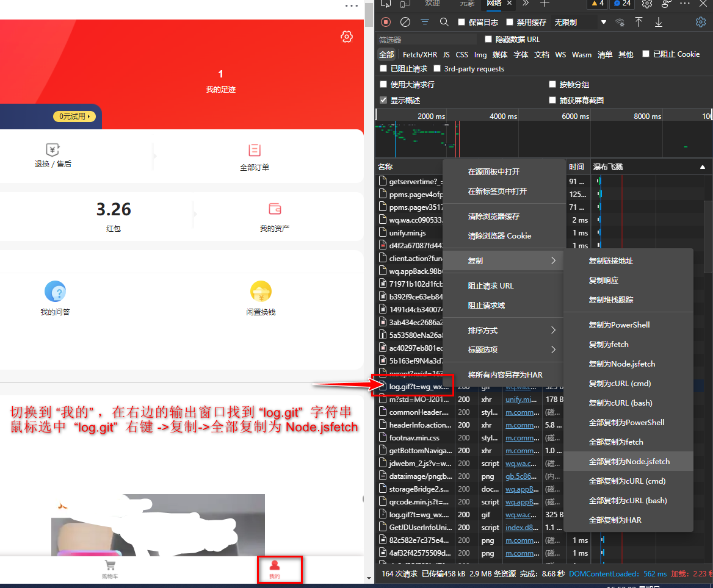Clear the network request list

click(404, 22)
